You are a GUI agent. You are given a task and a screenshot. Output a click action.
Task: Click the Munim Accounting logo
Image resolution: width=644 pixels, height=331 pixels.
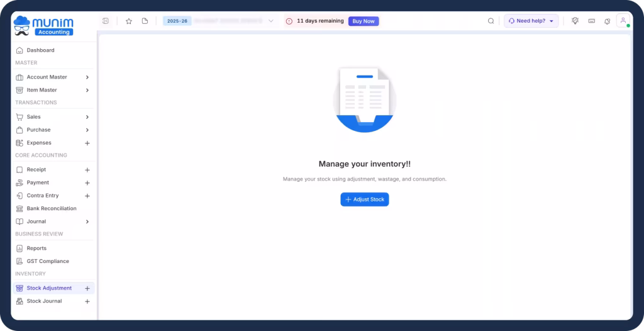point(43,26)
